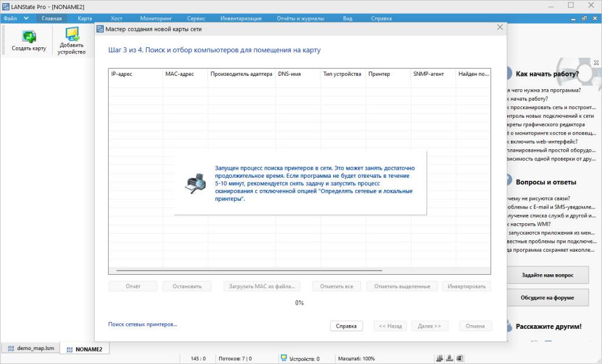Click the demo_map.lsm tab icon
The height and width of the screenshot is (364, 602).
(x=11, y=349)
